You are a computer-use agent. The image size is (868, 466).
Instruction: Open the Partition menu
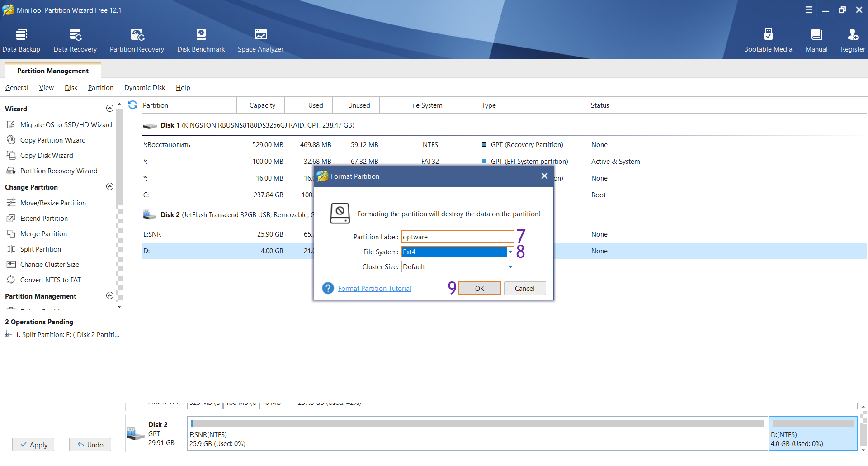tap(101, 88)
